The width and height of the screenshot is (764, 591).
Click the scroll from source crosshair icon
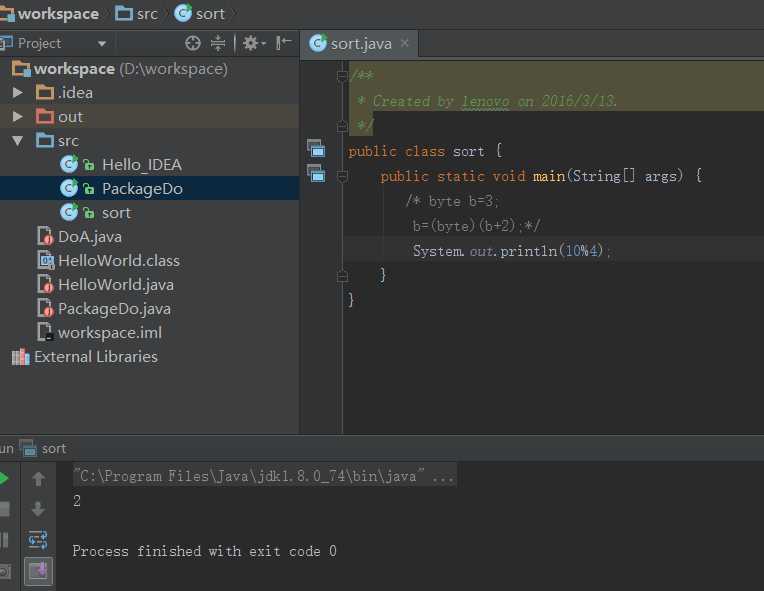pos(192,43)
